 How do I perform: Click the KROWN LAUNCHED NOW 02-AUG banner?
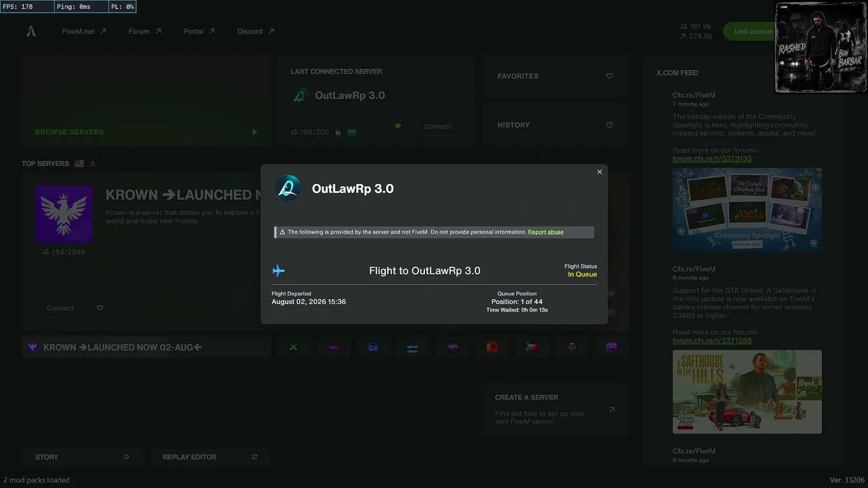pos(146,347)
